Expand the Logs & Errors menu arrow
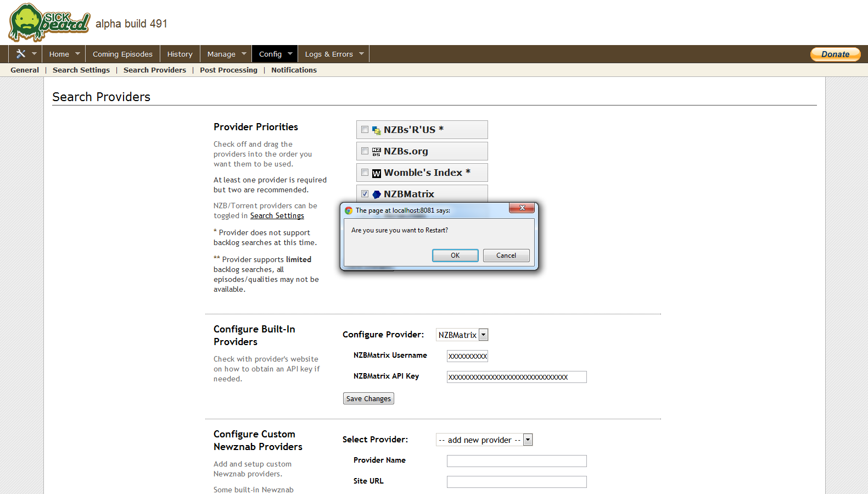This screenshot has width=868, height=494. pos(361,54)
